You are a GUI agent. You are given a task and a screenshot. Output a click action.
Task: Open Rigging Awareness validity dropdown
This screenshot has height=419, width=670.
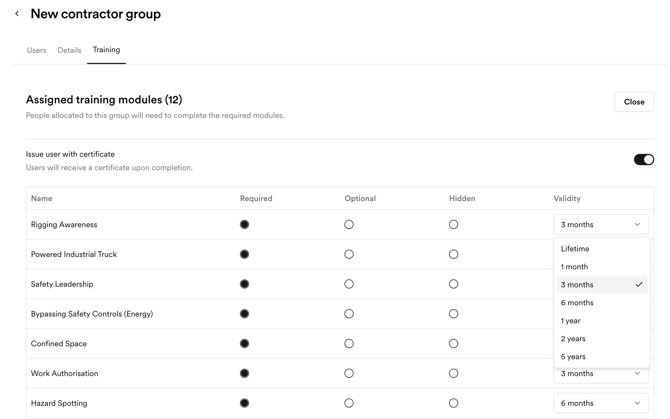601,225
